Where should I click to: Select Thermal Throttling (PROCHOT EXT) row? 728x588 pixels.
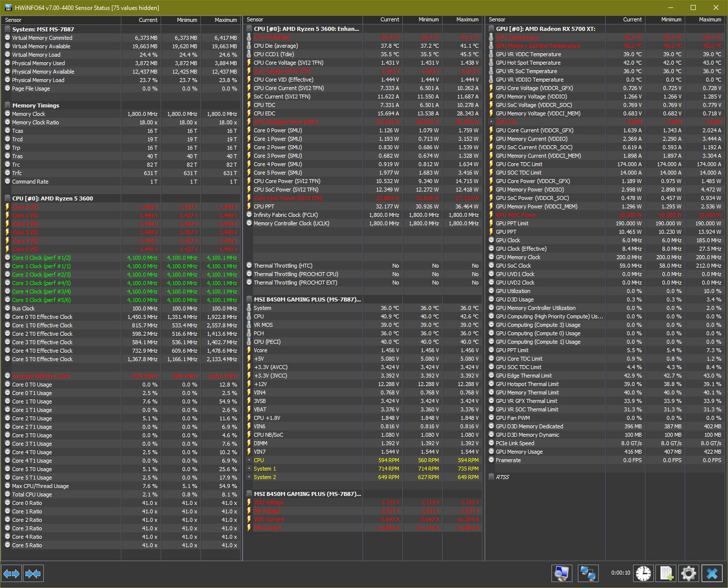pyautogui.click(x=363, y=283)
